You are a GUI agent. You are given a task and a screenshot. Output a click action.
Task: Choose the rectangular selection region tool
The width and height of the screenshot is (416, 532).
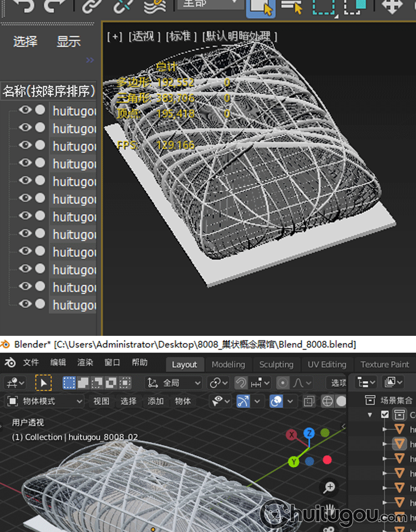(322, 7)
